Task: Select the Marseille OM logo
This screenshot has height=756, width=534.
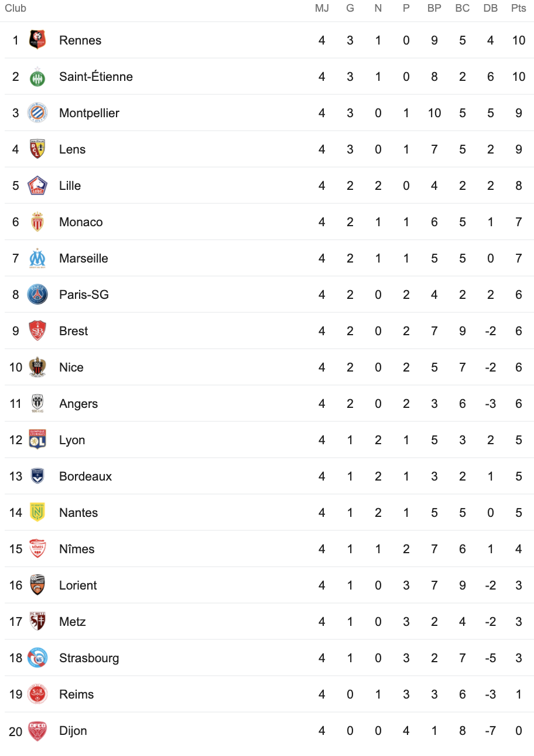Action: (x=37, y=258)
